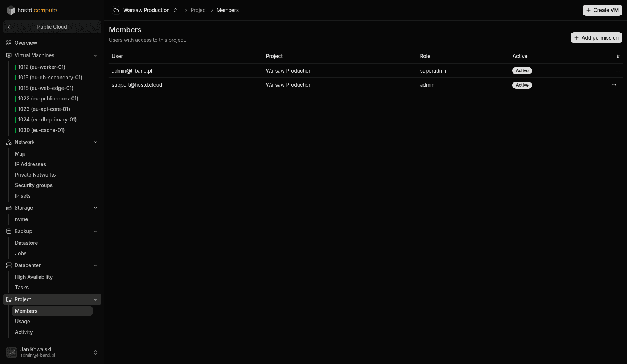
Task: Click the Active badge for support@hostd.cloud
Action: pos(522,85)
